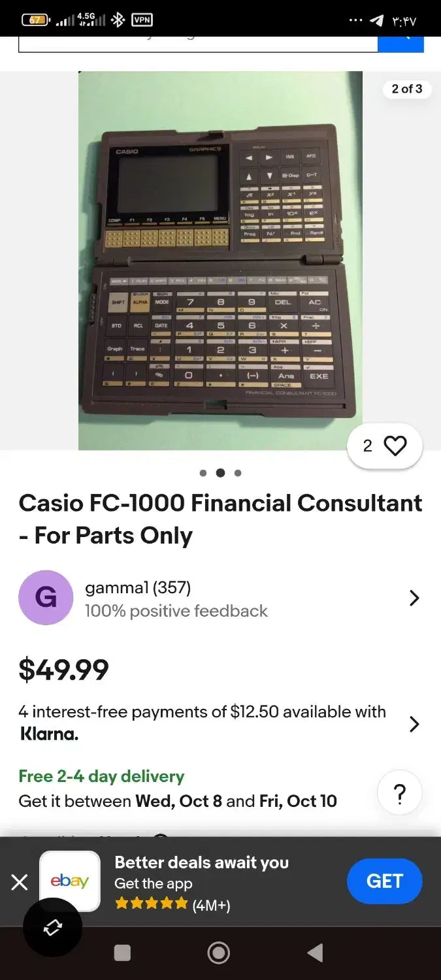Select the first image carousel dot

[x=203, y=473]
